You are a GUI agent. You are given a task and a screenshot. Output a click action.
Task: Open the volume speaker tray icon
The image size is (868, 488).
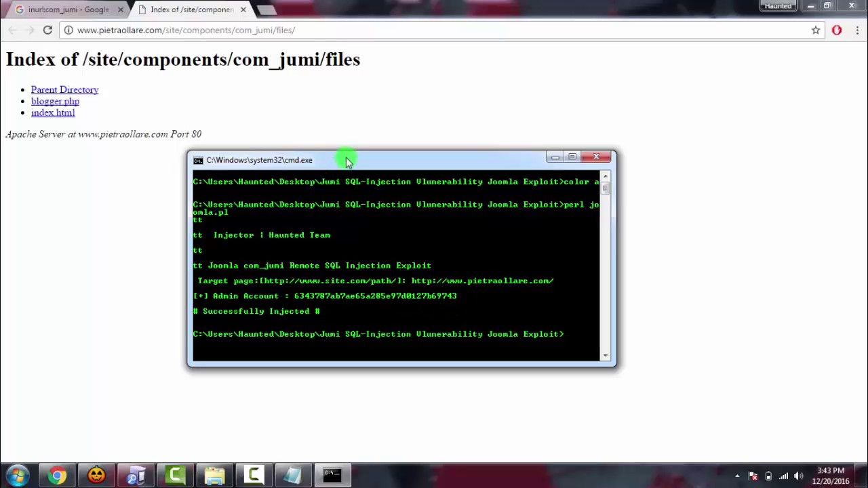point(798,476)
